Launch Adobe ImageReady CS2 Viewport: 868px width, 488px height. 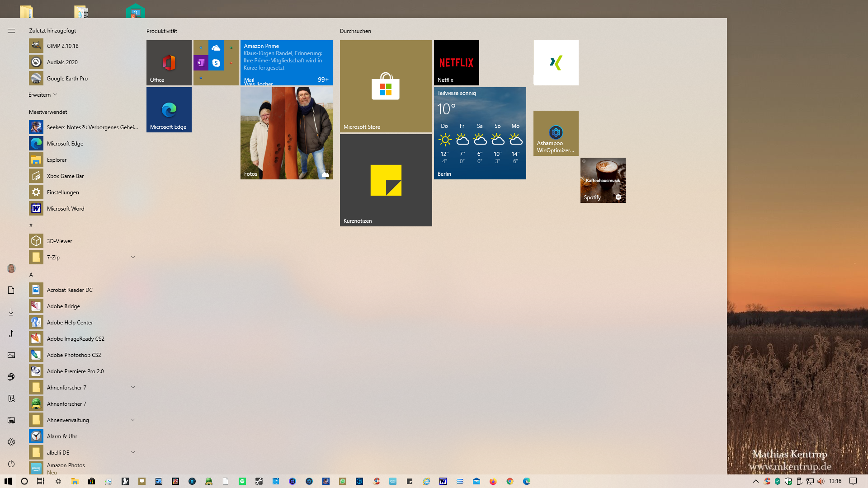84,339
